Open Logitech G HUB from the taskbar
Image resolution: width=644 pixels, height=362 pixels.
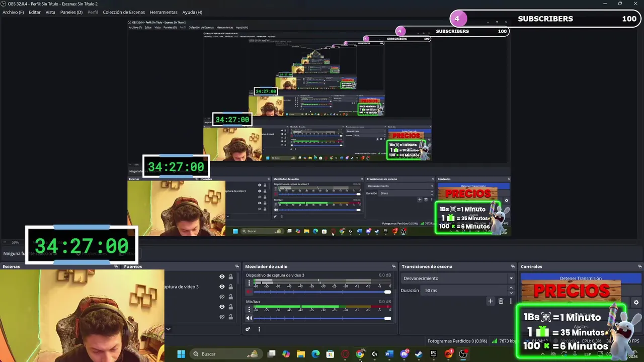374,354
